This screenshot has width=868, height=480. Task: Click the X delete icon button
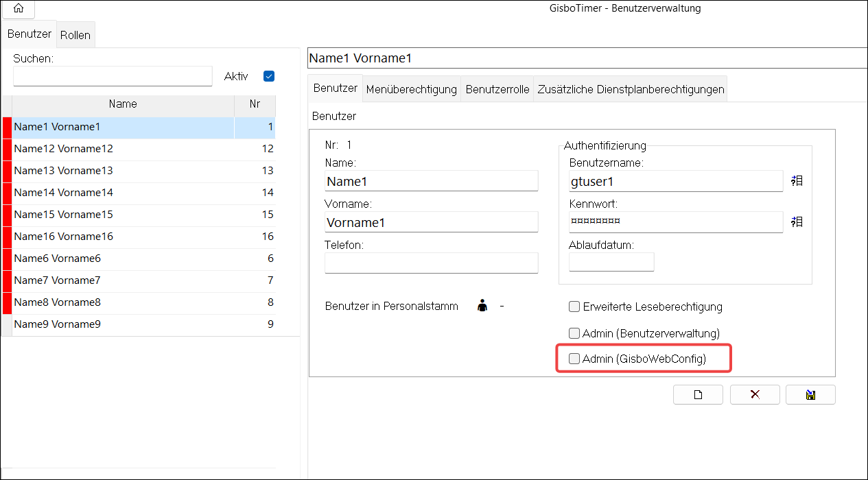[x=755, y=394]
